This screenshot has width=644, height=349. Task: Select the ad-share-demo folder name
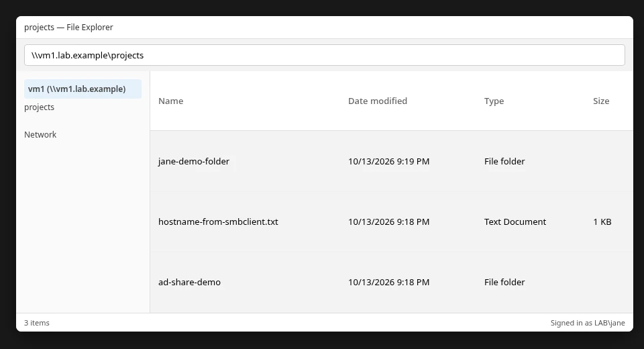tap(189, 282)
